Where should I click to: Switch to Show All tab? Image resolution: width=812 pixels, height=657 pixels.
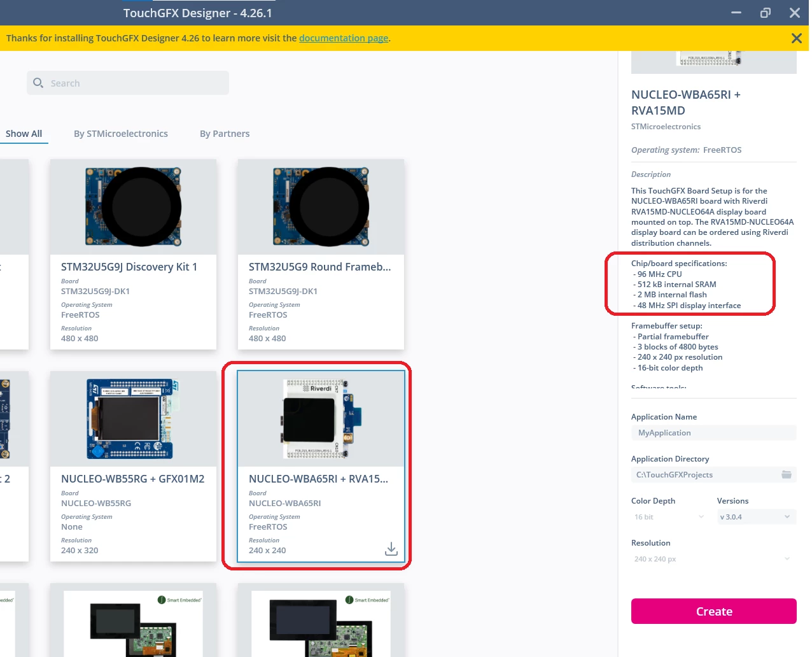tap(24, 134)
